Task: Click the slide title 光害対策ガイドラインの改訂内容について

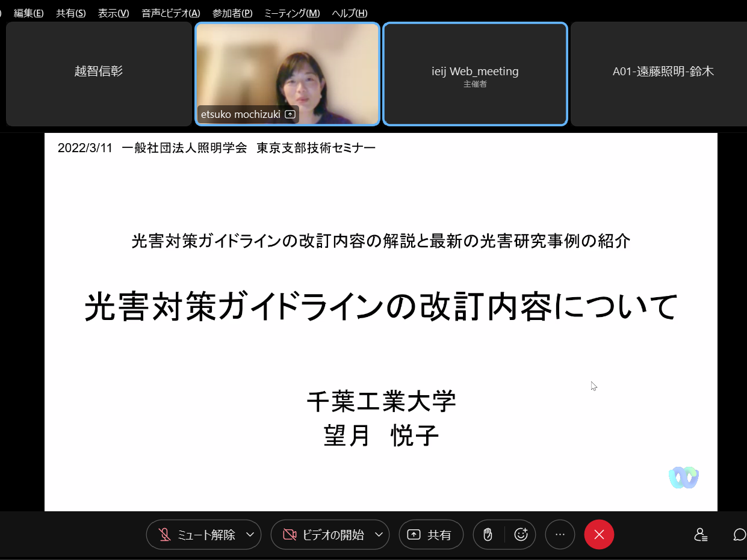Action: click(381, 307)
